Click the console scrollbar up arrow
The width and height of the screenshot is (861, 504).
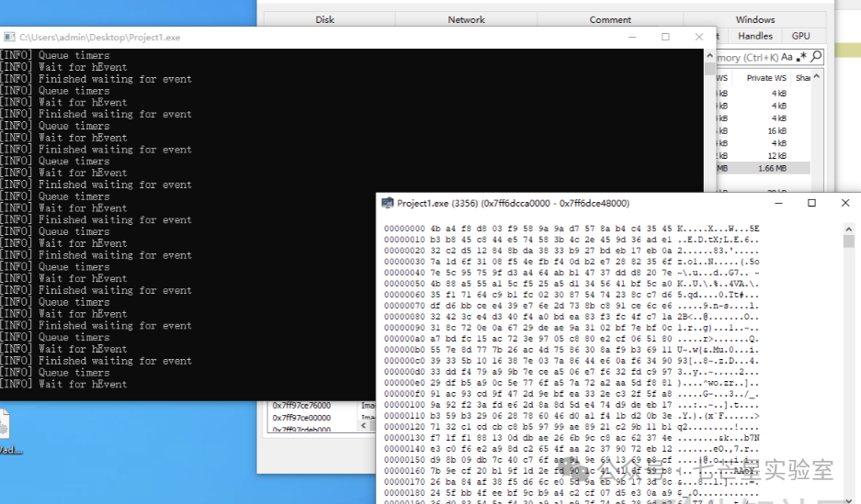click(x=709, y=56)
